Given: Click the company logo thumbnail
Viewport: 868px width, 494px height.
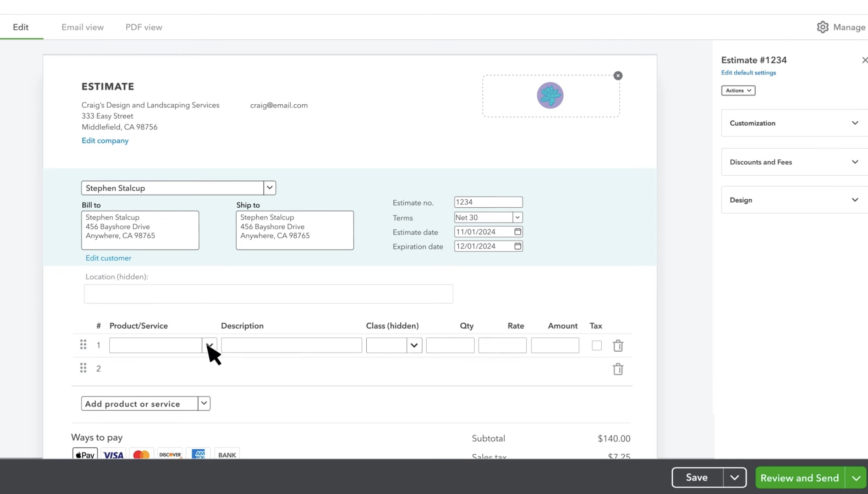Looking at the screenshot, I should (x=550, y=95).
